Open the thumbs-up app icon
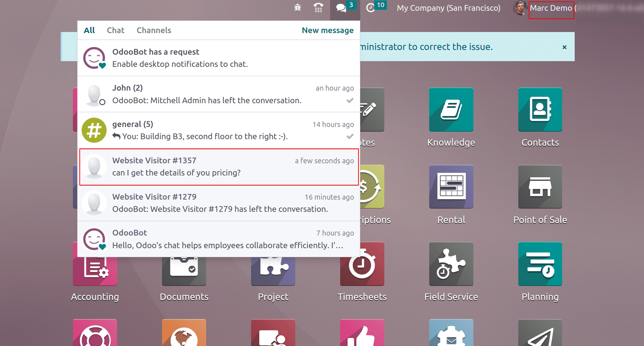644x346 pixels. click(362, 333)
